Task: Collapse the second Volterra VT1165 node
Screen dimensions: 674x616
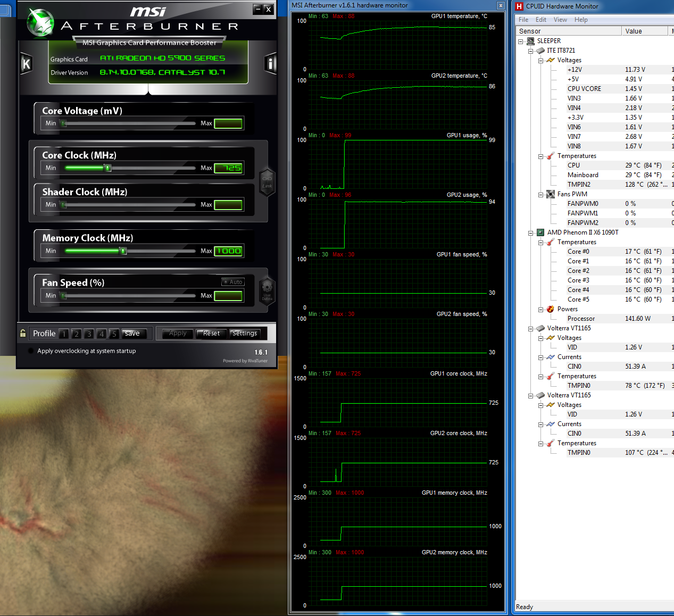Action: 531,396
